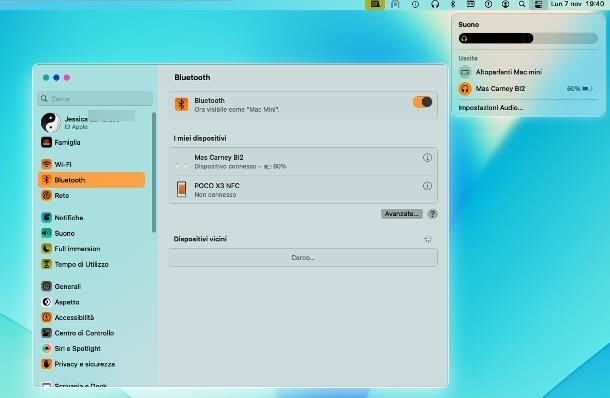Image resolution: width=610 pixels, height=398 pixels.
Task: Click the Siri e Spotlight icon
Action: click(46, 349)
